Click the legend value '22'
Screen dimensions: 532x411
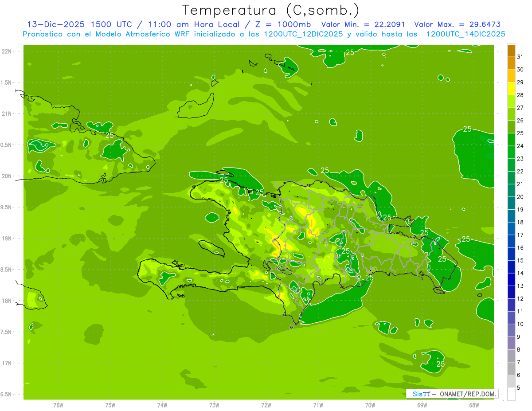coord(520,172)
